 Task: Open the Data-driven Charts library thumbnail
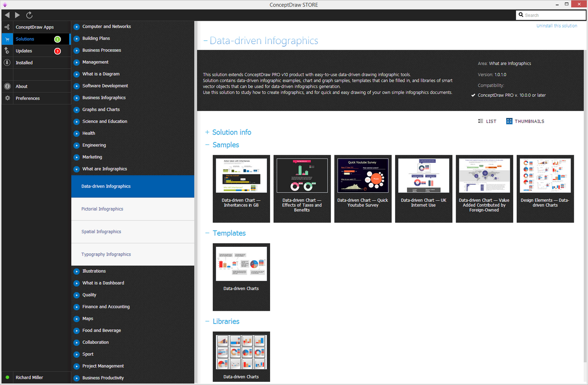point(241,357)
